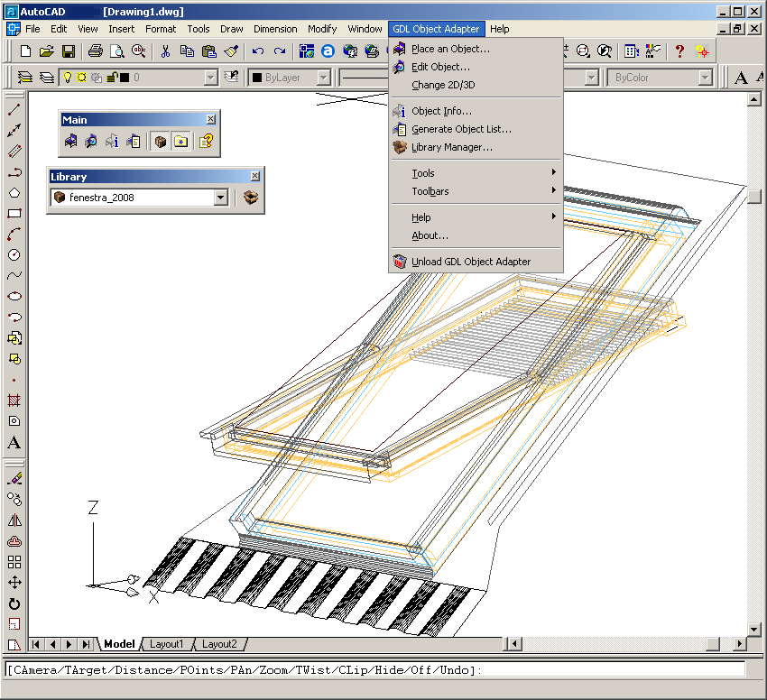The width and height of the screenshot is (767, 700).
Task: Click the red question mark Help icon
Action: [x=679, y=51]
